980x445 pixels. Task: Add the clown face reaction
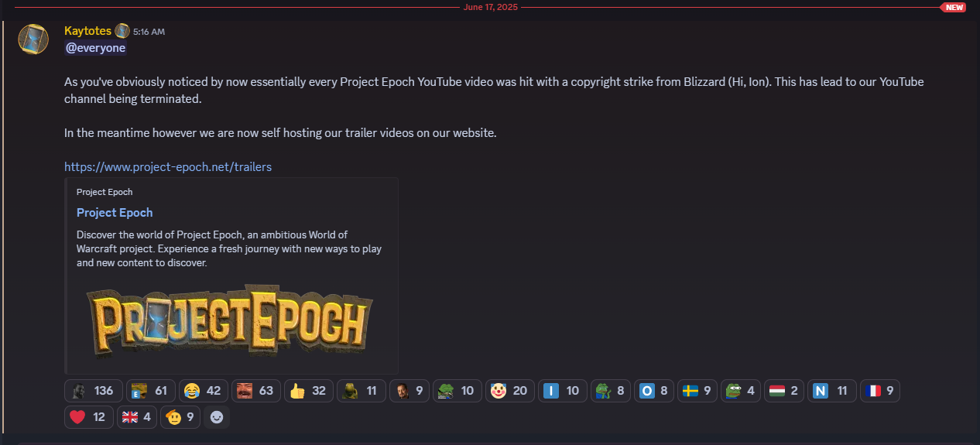[x=510, y=391]
